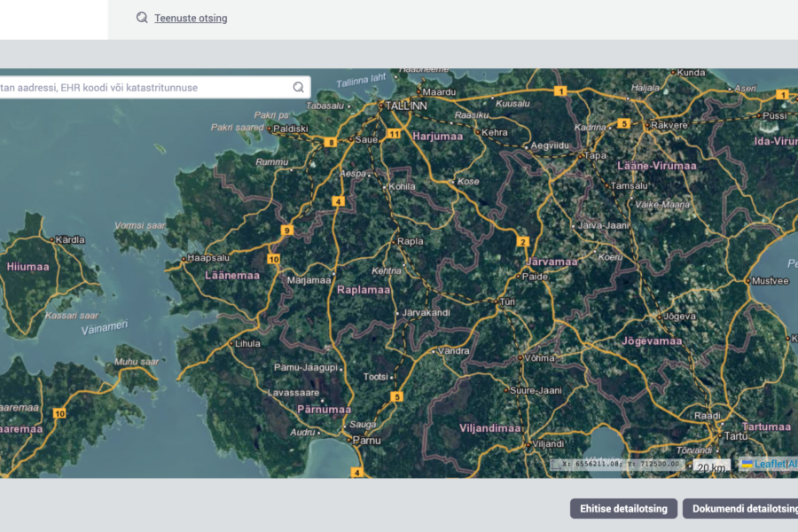The height and width of the screenshot is (532, 798).
Task: Click the Paide town label
Action: click(x=535, y=277)
